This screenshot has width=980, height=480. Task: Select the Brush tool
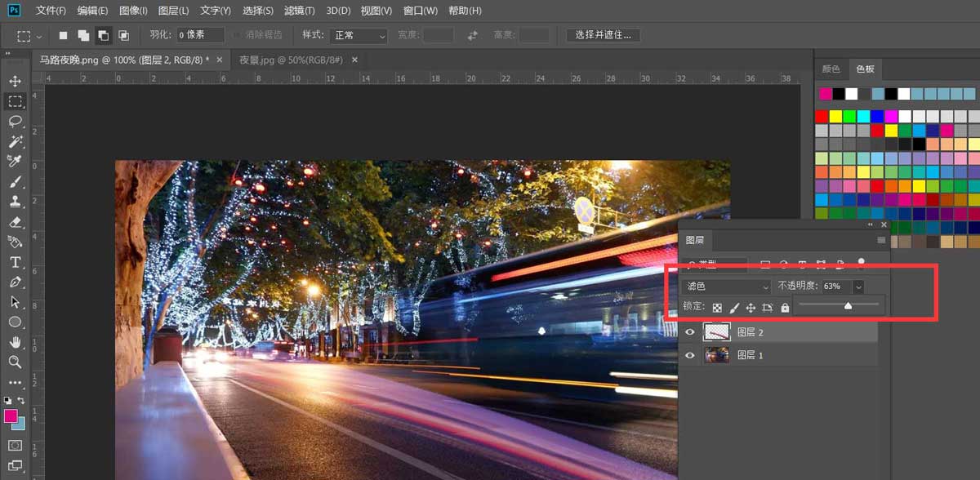point(15,181)
